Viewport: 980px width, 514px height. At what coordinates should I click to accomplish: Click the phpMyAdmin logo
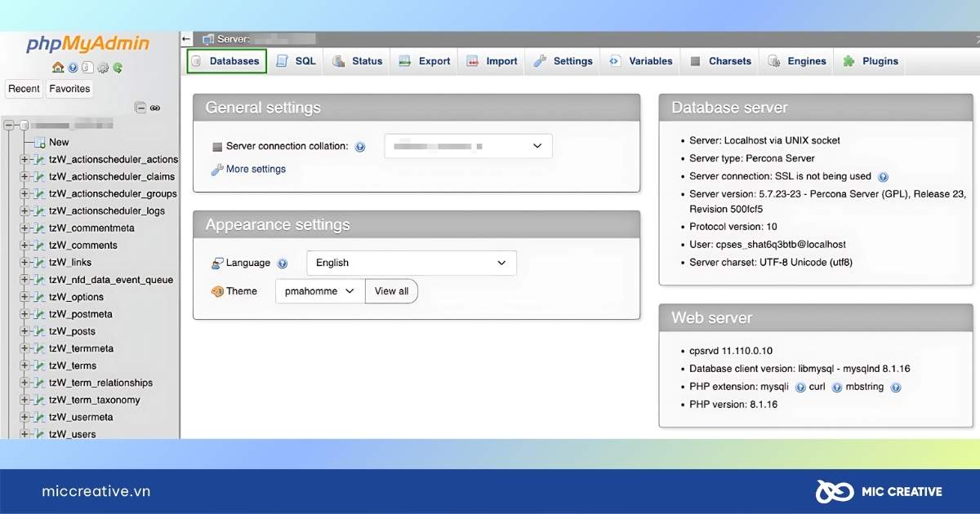coord(87,44)
